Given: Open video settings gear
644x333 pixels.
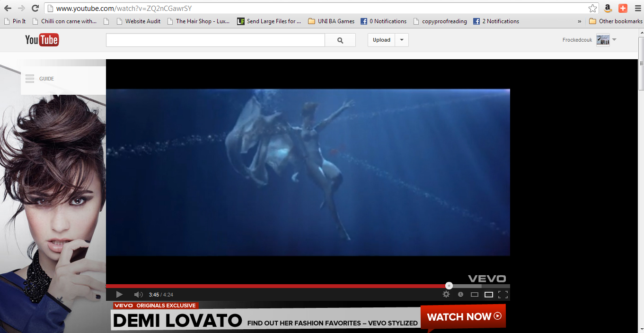Looking at the screenshot, I should pyautogui.click(x=446, y=294).
